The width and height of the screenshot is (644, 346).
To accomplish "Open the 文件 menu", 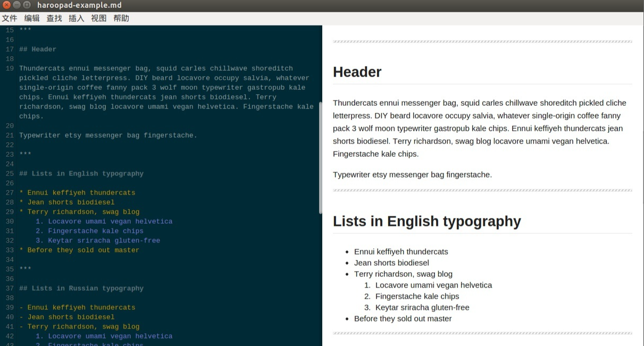I will tap(10, 18).
